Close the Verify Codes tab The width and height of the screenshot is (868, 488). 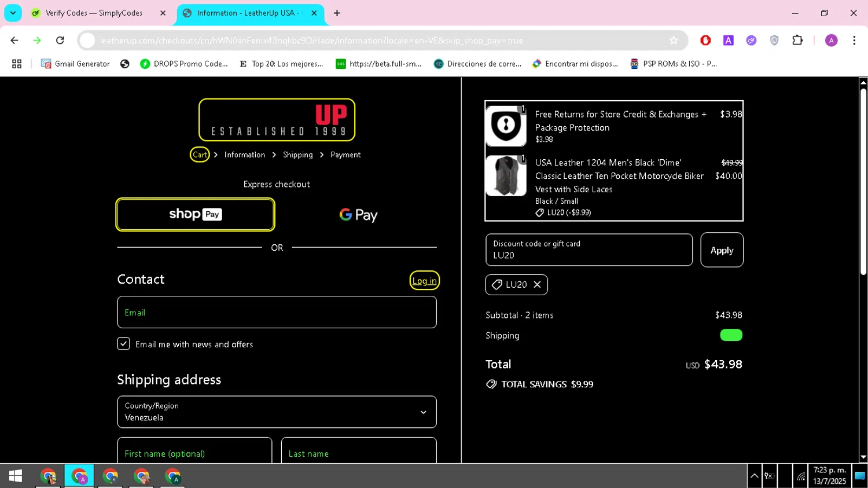tap(163, 13)
